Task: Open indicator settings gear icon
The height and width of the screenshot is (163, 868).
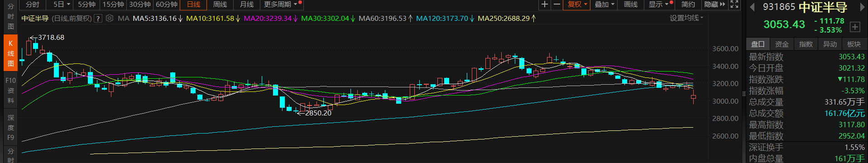Action: (x=109, y=19)
